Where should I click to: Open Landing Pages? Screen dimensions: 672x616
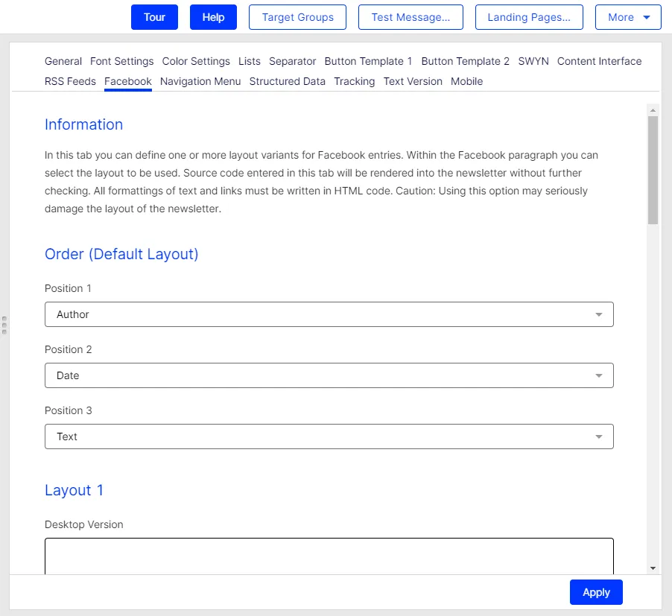tap(529, 17)
